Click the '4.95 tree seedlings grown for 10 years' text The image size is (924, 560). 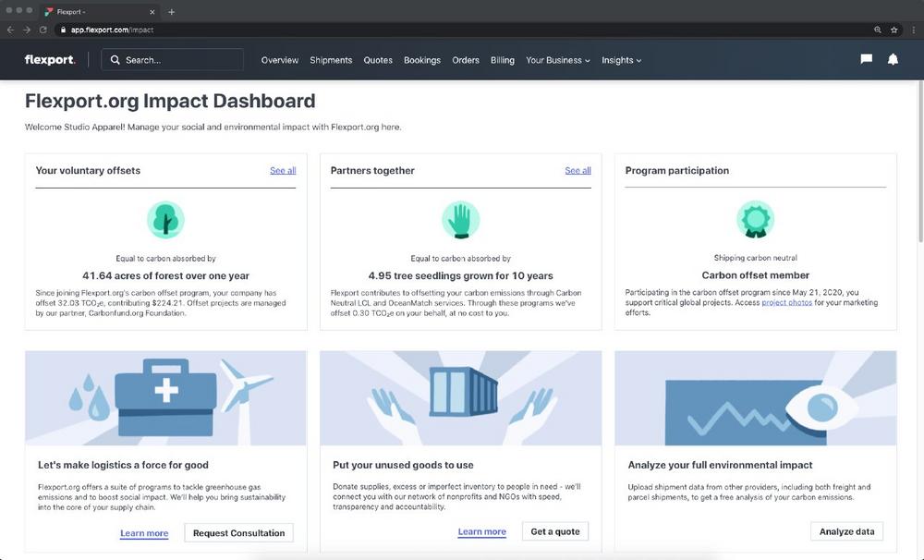(461, 276)
